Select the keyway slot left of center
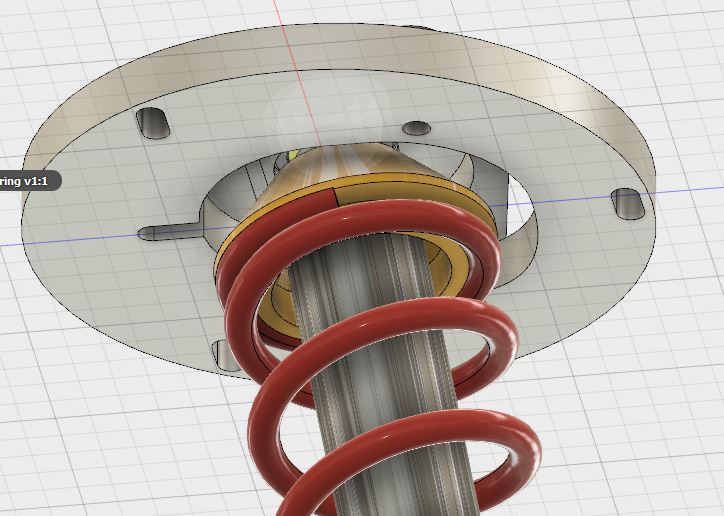Viewport: 724px width, 516px height. [x=165, y=233]
